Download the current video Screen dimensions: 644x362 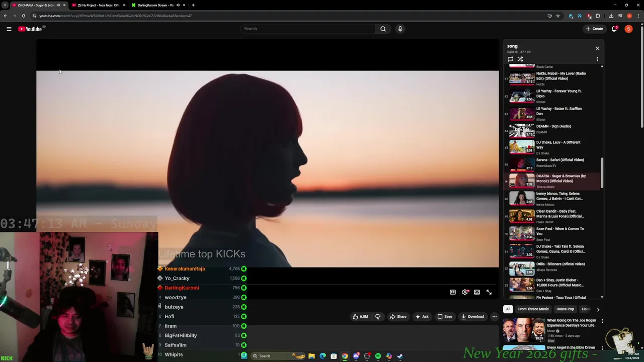472,317
